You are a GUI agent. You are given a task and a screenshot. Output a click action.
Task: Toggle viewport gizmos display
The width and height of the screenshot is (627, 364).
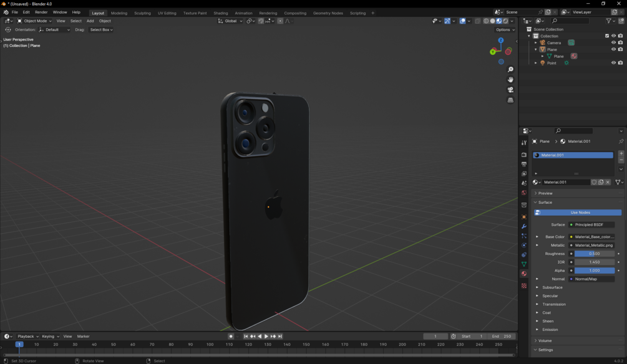(x=447, y=21)
